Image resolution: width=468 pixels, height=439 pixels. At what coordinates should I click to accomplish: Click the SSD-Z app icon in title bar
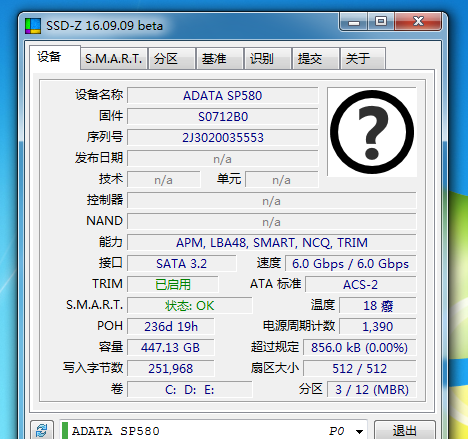click(33, 26)
